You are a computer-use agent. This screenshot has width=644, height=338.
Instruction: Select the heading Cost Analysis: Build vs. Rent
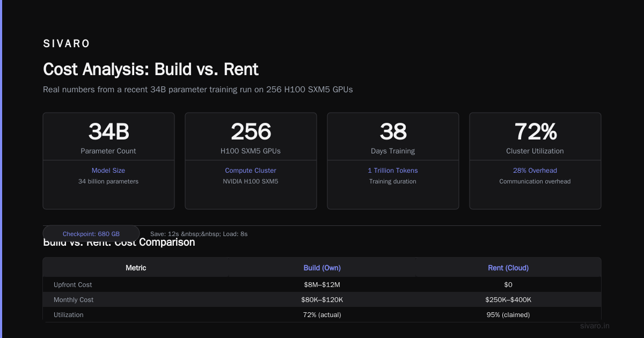pos(151,69)
